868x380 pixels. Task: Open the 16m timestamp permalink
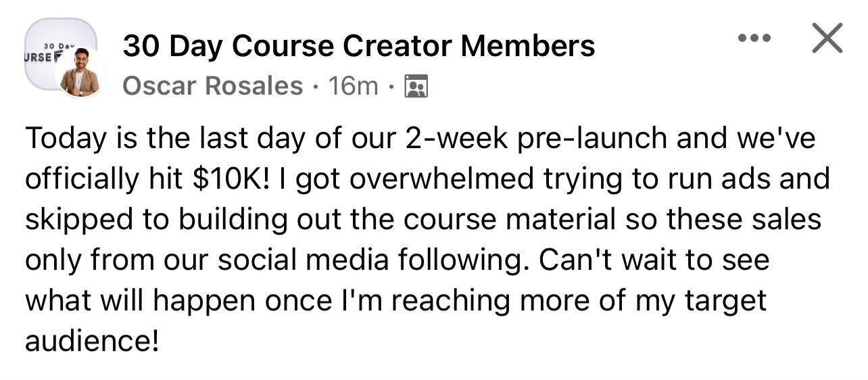[x=353, y=86]
